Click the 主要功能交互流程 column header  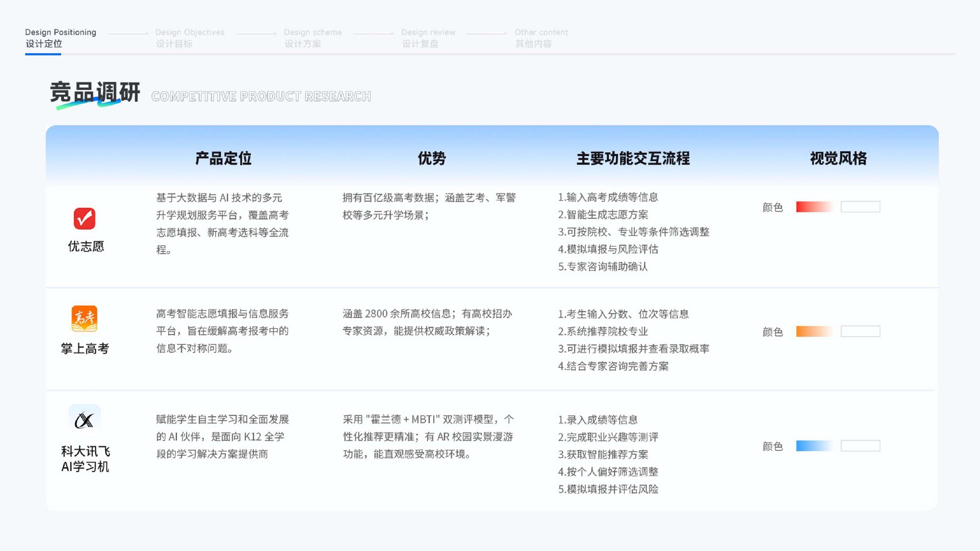tap(633, 158)
